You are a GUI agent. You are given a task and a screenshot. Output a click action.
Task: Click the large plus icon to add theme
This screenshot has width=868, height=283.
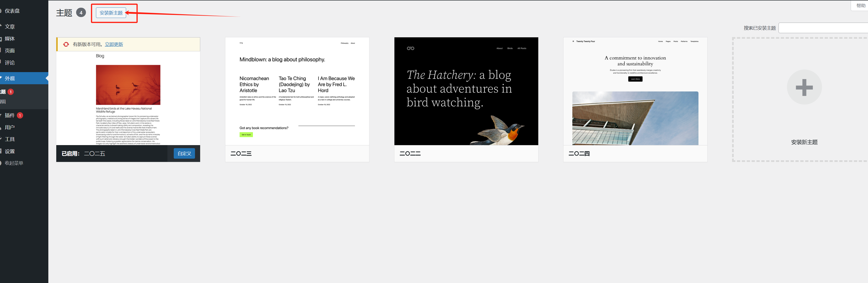804,87
